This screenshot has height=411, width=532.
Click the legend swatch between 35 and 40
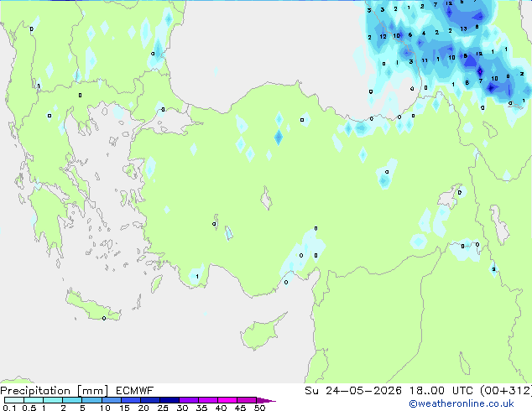click(208, 400)
